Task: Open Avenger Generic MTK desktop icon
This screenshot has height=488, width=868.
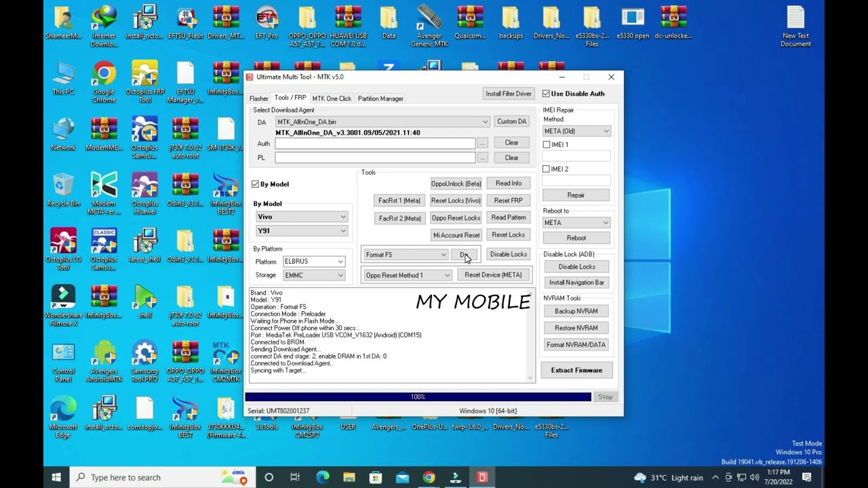Action: tap(429, 26)
